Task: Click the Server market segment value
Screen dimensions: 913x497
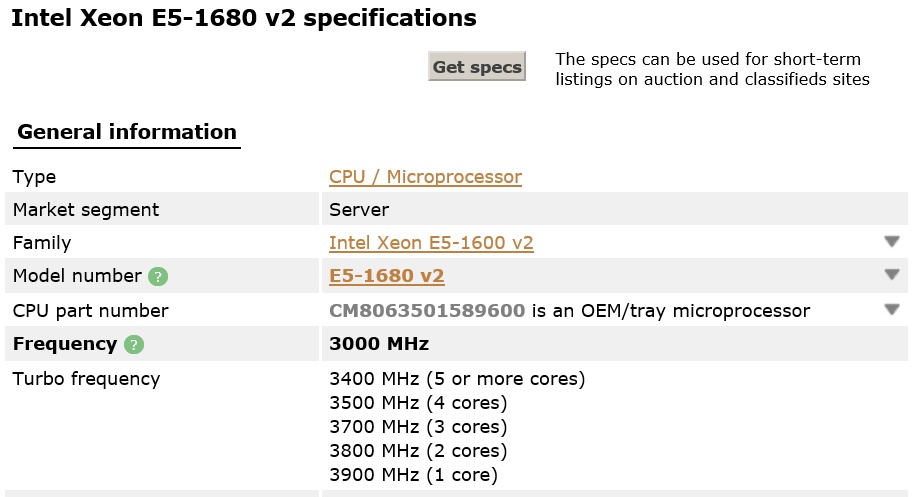Action: click(x=359, y=210)
